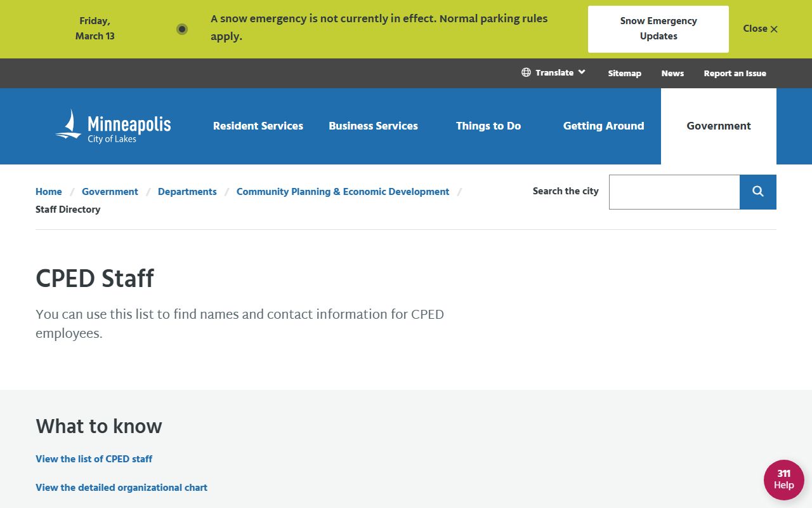Viewport: 812px width, 508px height.
Task: Click the What to know heading
Action: pyautogui.click(x=99, y=426)
